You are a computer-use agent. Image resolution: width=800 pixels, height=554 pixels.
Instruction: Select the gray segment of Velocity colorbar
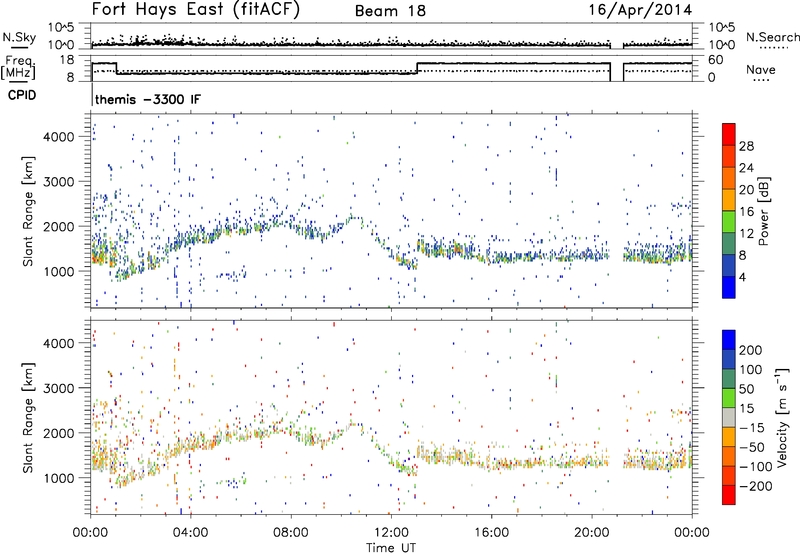(x=729, y=417)
